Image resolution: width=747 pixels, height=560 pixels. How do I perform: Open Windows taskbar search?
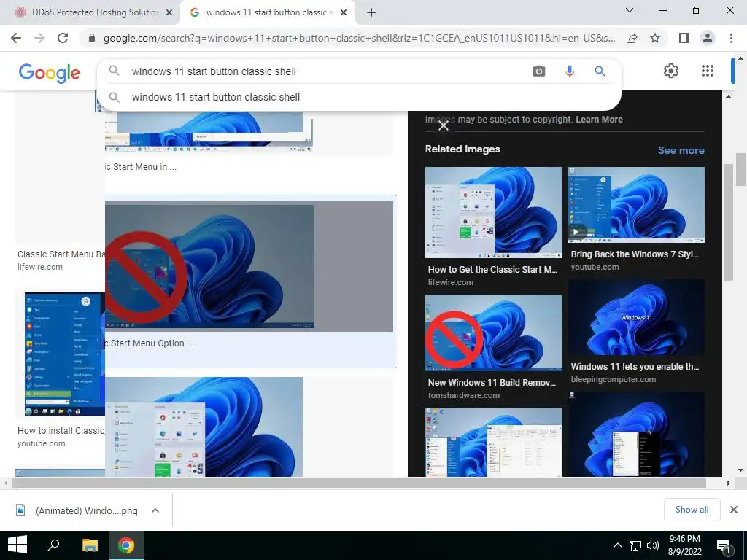point(53,545)
